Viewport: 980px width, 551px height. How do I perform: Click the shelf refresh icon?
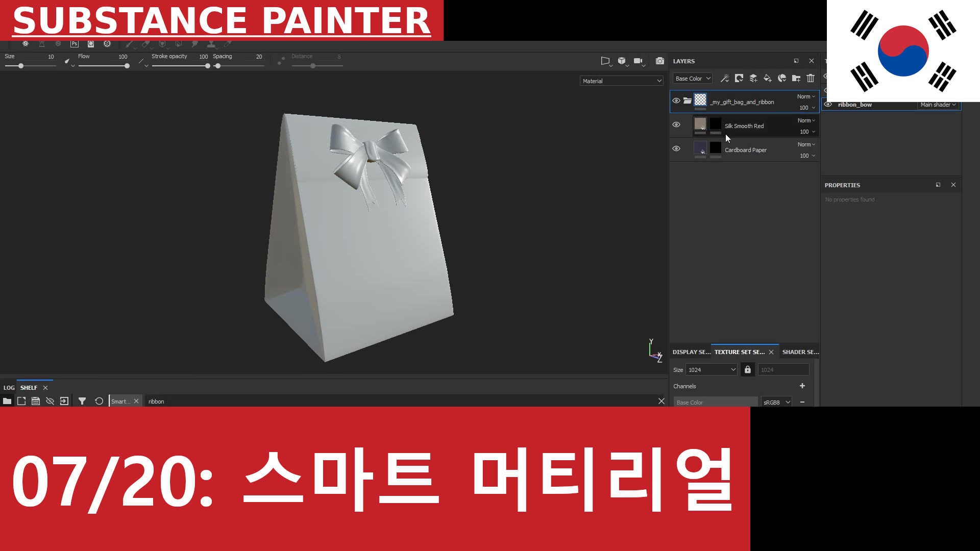click(99, 401)
